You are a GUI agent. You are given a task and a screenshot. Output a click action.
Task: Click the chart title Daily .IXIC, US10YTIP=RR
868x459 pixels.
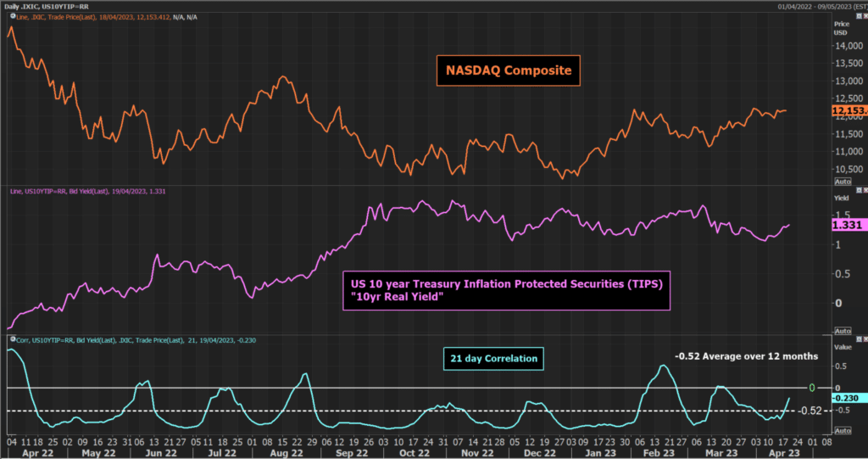click(47, 7)
